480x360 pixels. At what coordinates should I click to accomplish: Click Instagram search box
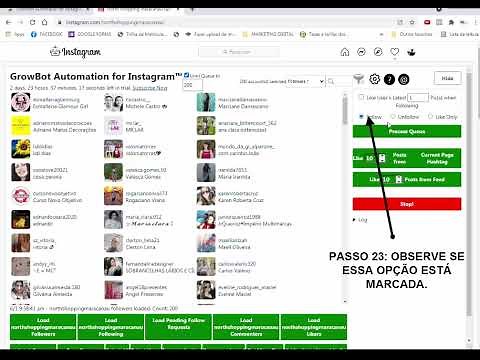(239, 52)
